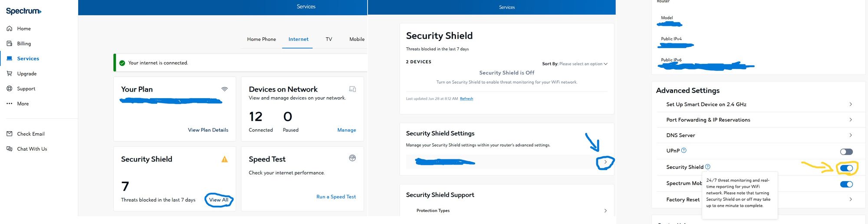868x224 pixels.
Task: Open the Sort By dropdown
Action: click(583, 64)
